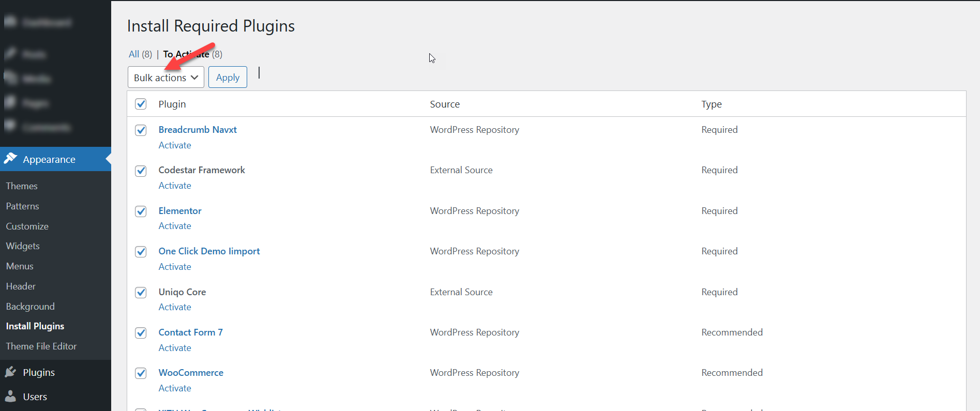The width and height of the screenshot is (980, 411).
Task: Open Theme File Editor menu item
Action: 41,346
